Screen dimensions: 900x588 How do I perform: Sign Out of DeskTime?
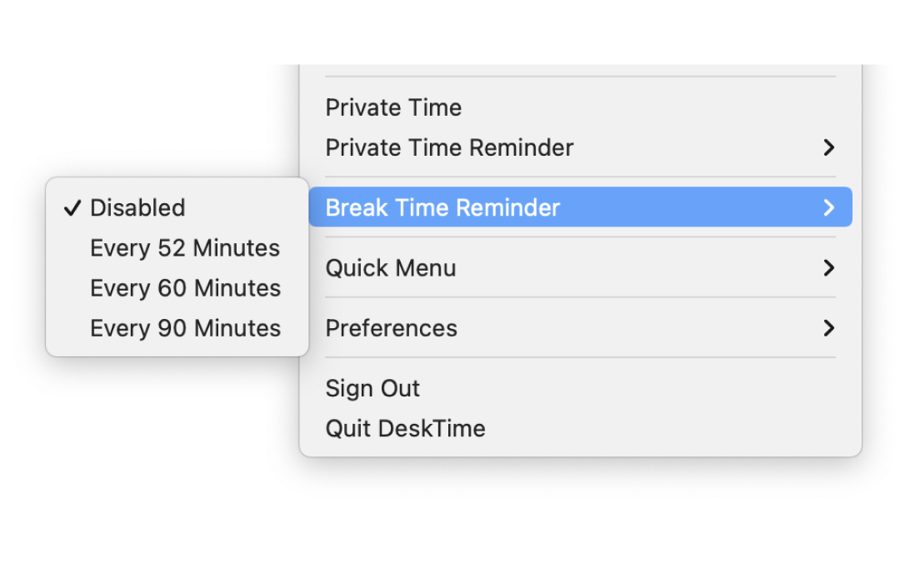click(x=372, y=388)
